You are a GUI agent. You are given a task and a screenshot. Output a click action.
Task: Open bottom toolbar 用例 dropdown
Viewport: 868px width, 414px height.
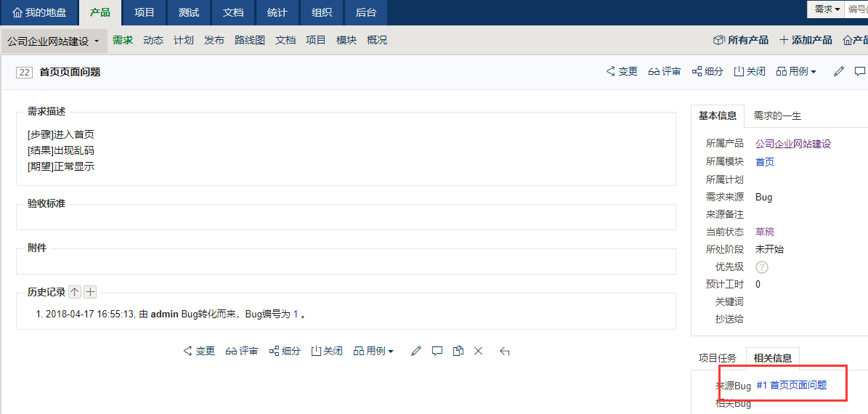(x=373, y=351)
